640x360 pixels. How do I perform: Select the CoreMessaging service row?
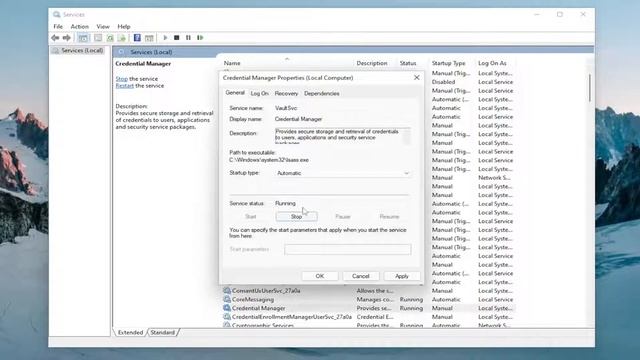pyautogui.click(x=369, y=299)
